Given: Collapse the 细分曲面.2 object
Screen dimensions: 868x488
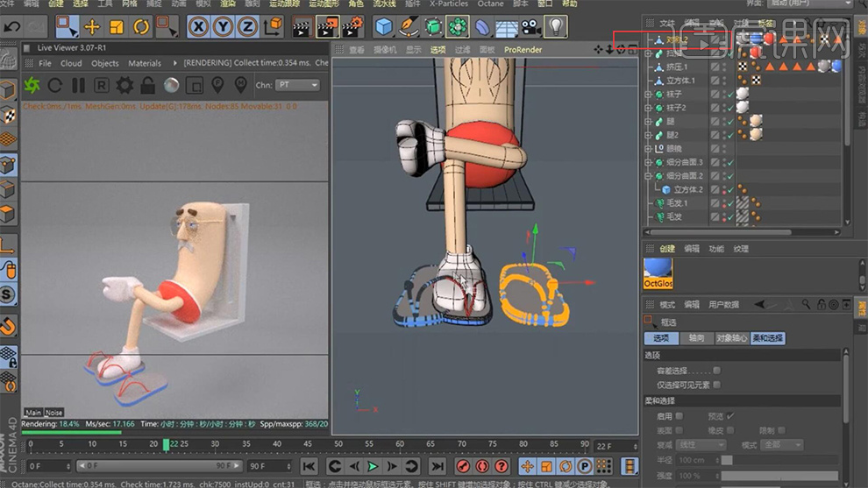Looking at the screenshot, I should tap(648, 176).
